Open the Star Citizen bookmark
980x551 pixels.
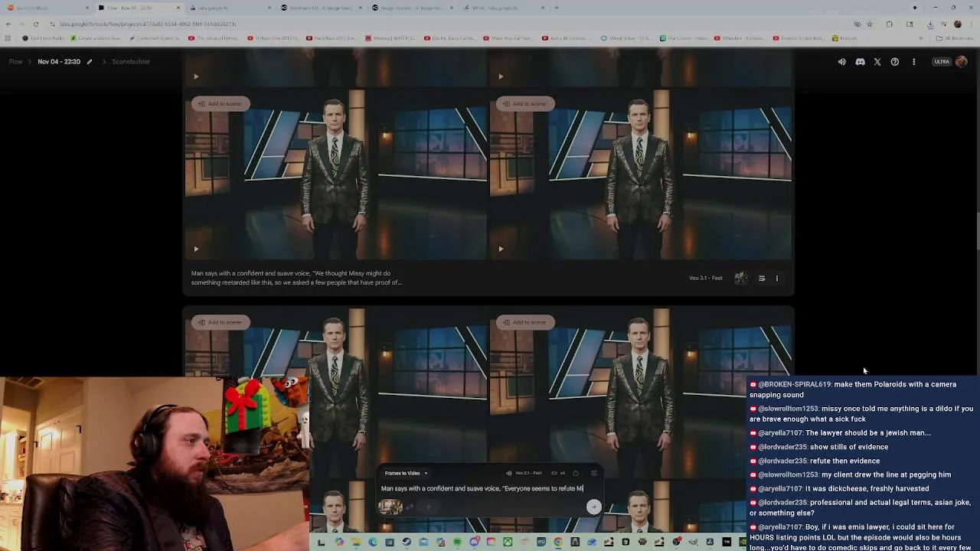click(684, 38)
